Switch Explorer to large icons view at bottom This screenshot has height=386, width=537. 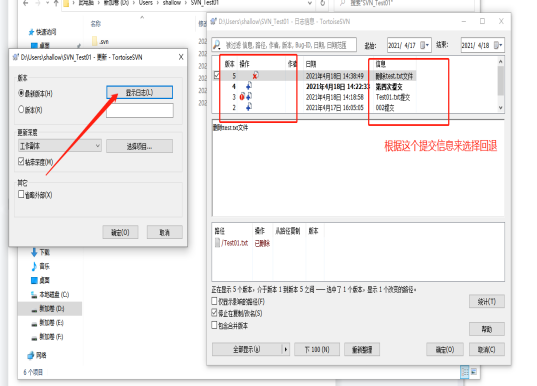pos(474,372)
